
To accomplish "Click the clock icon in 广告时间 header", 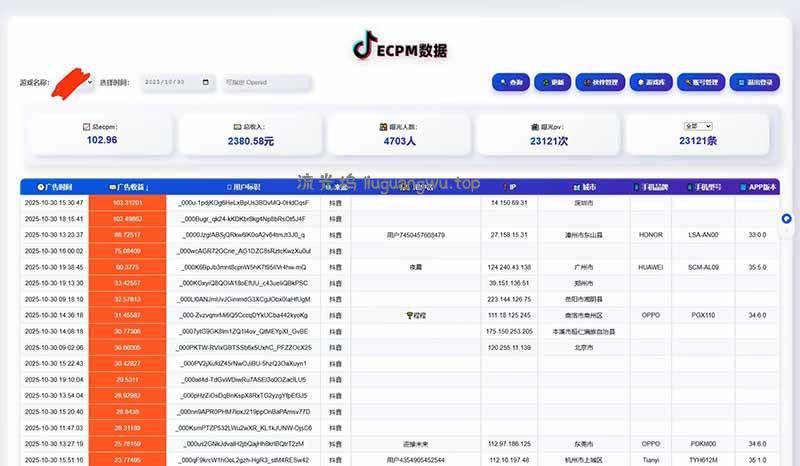I will (x=40, y=187).
